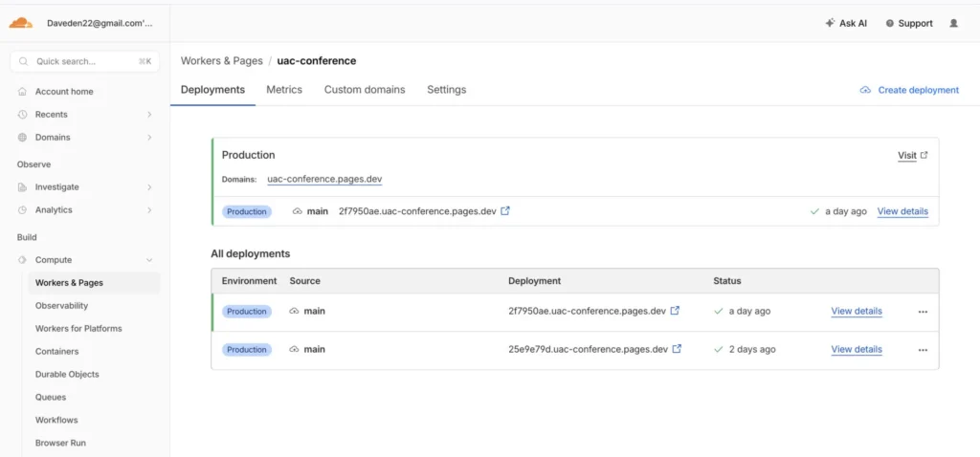Open the user profile icon
The height and width of the screenshot is (457, 980).
click(953, 23)
